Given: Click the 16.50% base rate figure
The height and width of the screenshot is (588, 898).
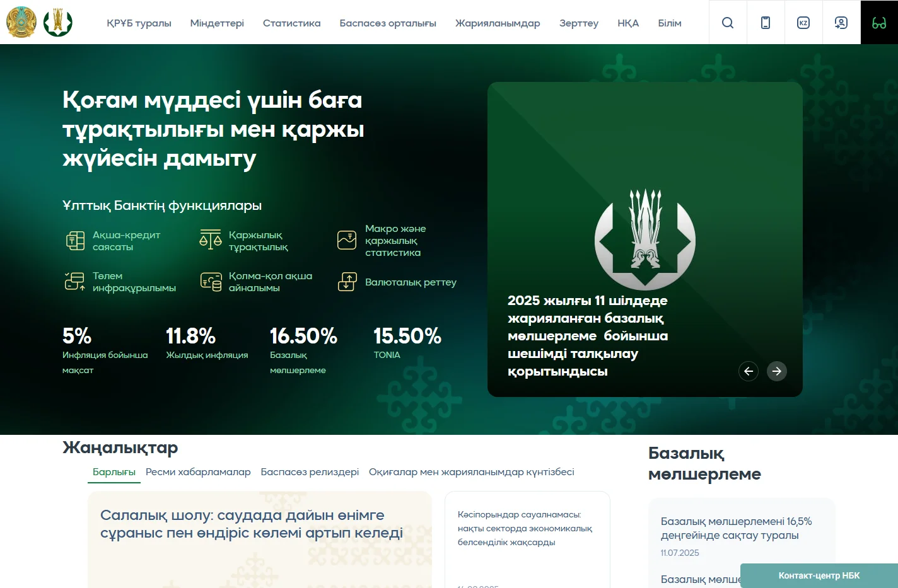Looking at the screenshot, I should tap(303, 336).
